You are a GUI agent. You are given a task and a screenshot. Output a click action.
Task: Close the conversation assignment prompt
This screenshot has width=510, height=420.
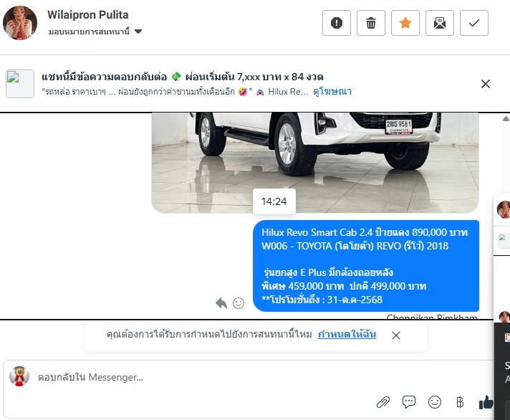(396, 335)
